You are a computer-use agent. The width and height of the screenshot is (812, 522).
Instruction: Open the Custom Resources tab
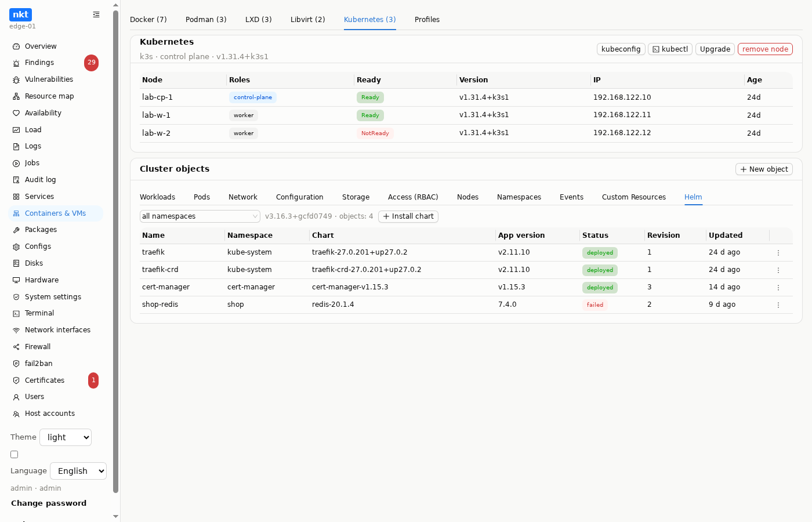tap(634, 197)
